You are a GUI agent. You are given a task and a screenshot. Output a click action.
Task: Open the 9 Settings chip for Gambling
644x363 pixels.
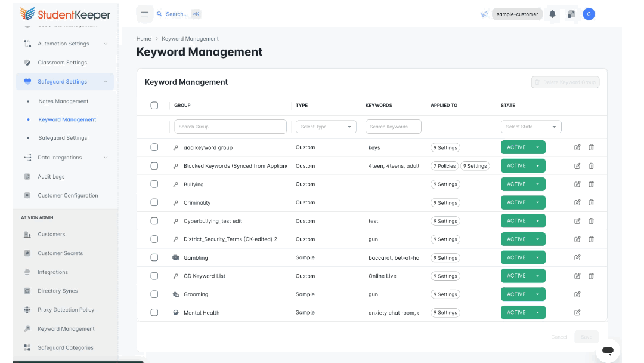(x=445, y=258)
